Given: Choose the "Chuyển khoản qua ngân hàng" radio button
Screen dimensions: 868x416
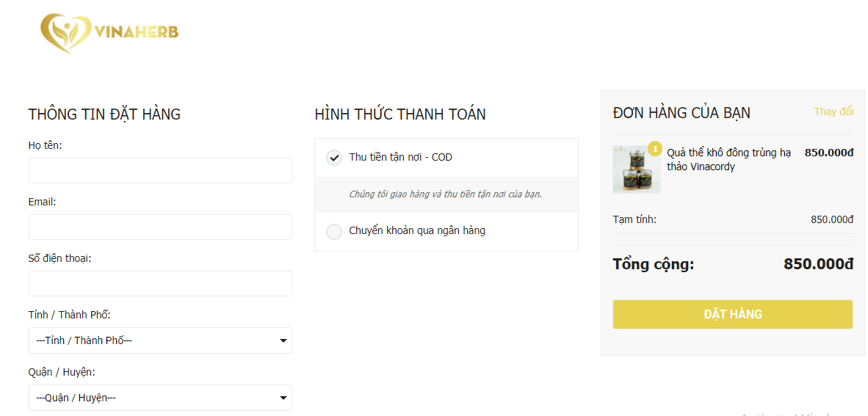Looking at the screenshot, I should (x=334, y=232).
